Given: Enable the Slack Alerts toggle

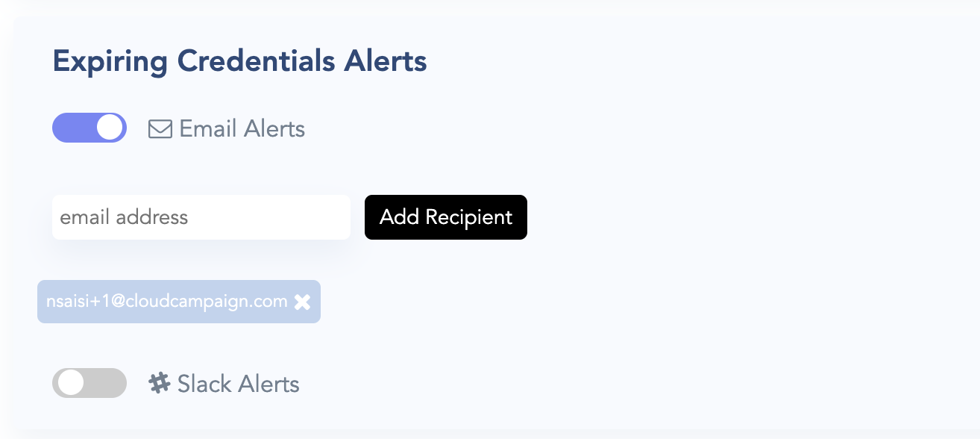Looking at the screenshot, I should pyautogui.click(x=89, y=383).
